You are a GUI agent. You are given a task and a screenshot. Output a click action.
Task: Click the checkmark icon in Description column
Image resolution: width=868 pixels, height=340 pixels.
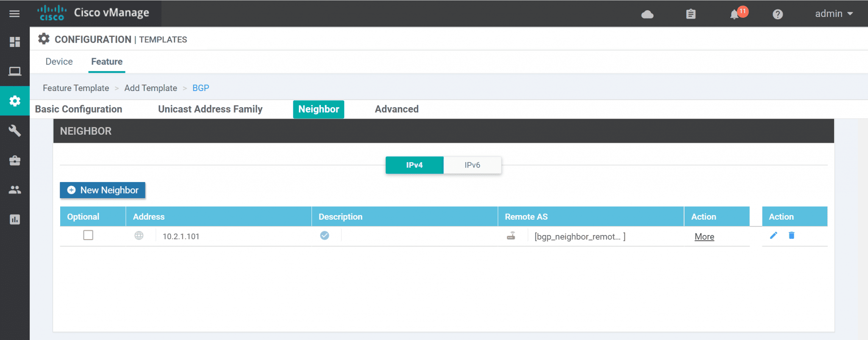[x=325, y=235]
